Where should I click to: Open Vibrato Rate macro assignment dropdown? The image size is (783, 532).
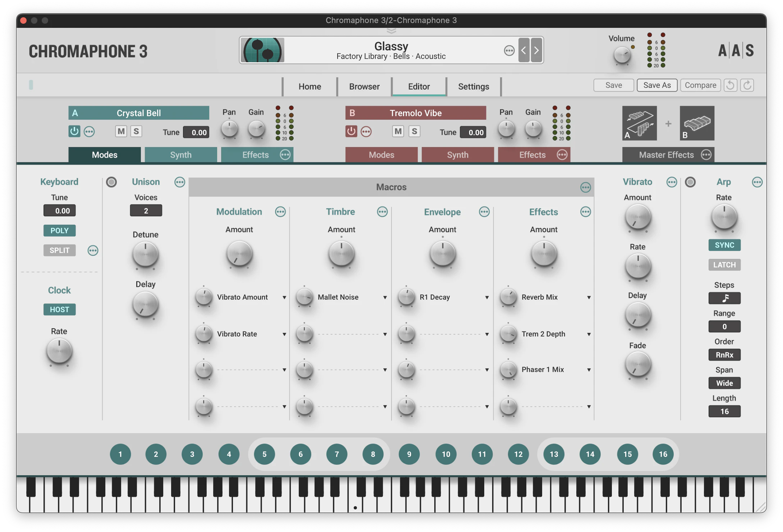tap(284, 334)
